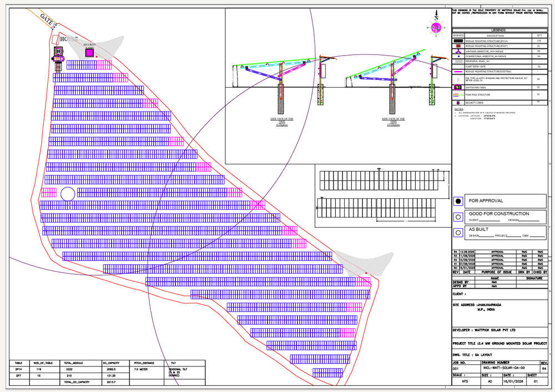Viewport: 555px width, 392px height.
Task: Click the 3332 total module value
Action: (x=69, y=369)
